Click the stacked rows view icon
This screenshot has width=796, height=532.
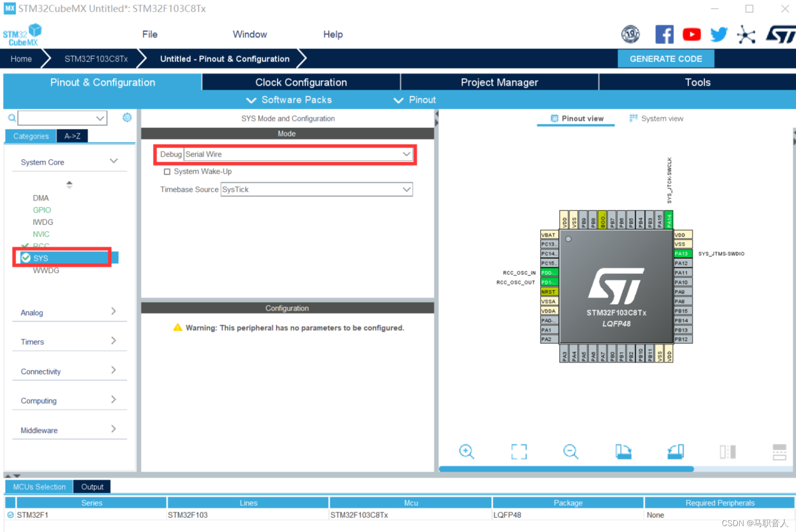779,452
